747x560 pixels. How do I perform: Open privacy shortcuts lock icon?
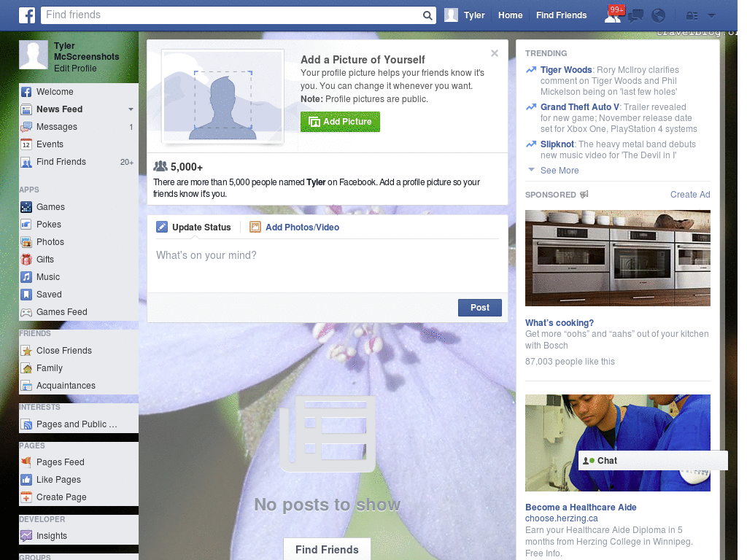(x=692, y=16)
